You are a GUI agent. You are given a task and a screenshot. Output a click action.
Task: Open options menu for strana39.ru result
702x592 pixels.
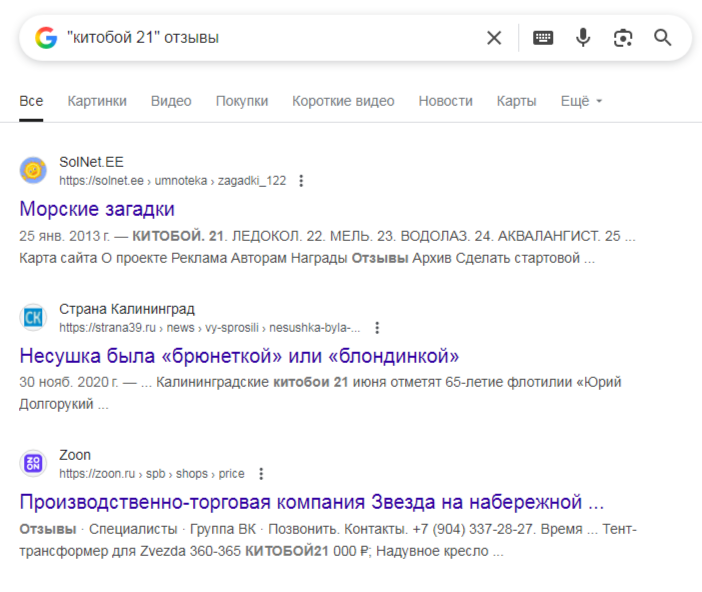(x=377, y=327)
